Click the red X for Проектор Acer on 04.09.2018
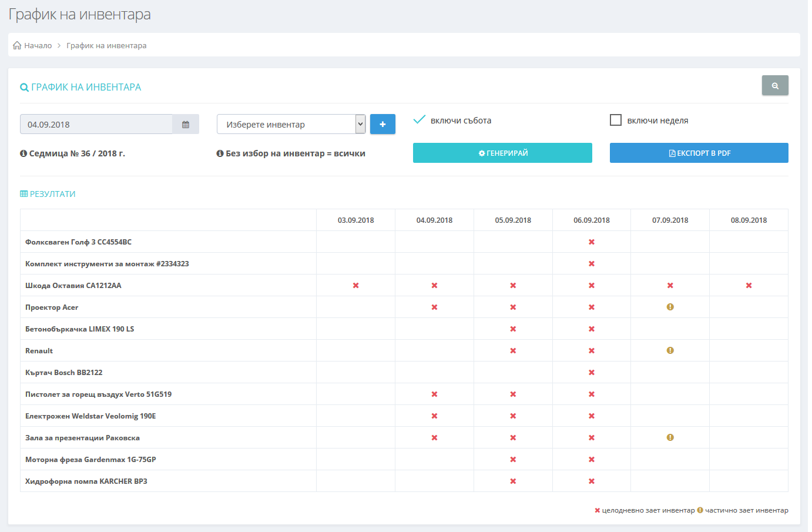The width and height of the screenshot is (812, 532). (434, 307)
